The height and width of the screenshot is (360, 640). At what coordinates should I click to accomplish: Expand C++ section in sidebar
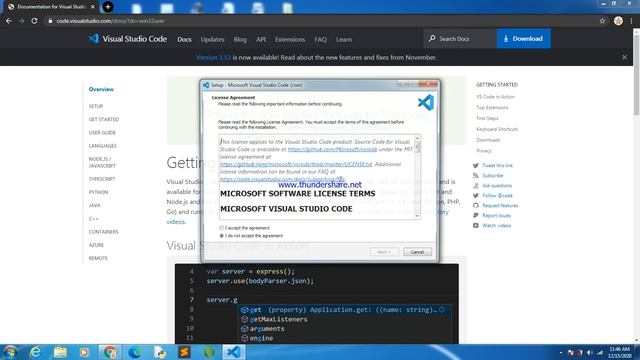[93, 218]
